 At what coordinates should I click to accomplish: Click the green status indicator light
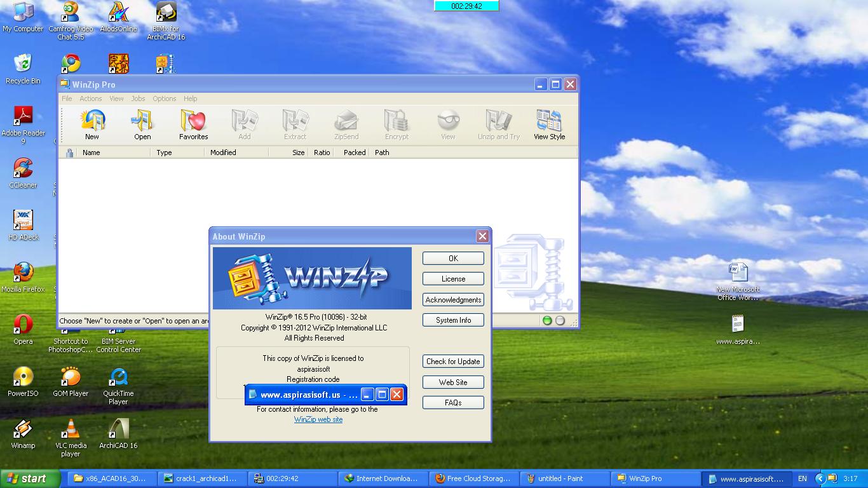(547, 321)
